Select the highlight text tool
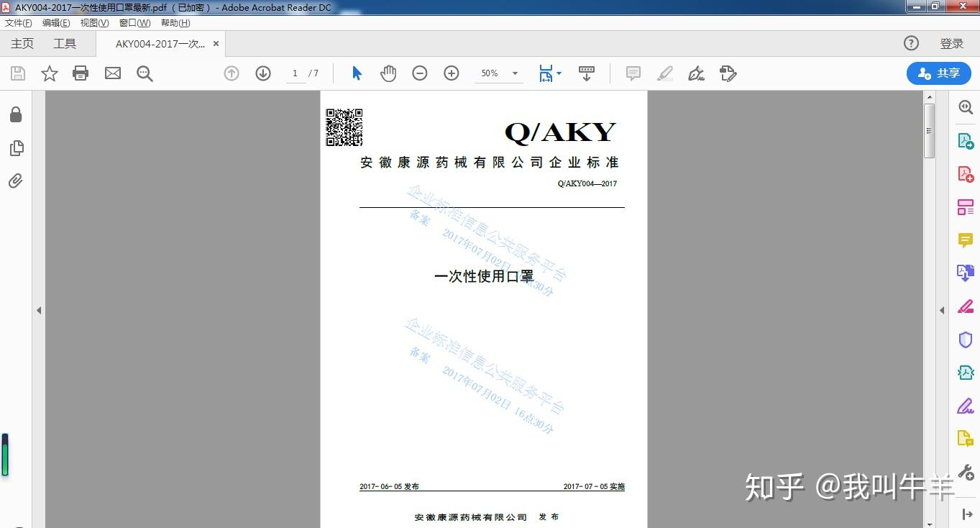This screenshot has width=980, height=528. click(665, 73)
